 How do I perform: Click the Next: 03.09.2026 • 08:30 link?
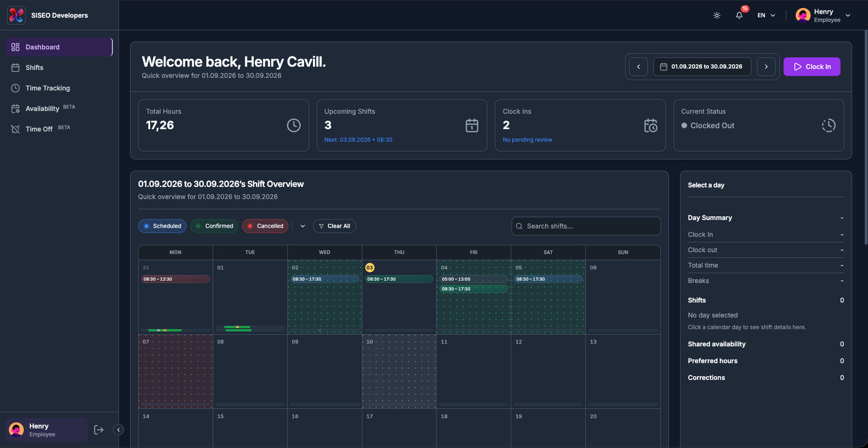coord(358,140)
